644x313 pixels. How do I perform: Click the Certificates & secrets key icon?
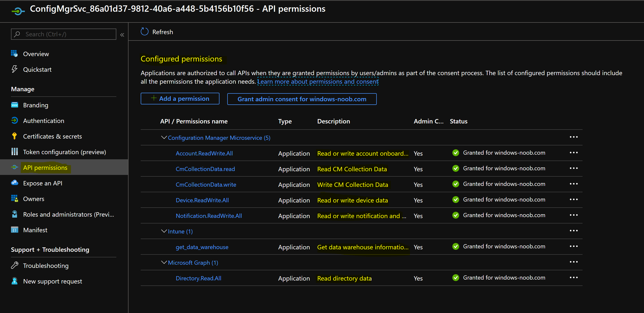click(14, 136)
